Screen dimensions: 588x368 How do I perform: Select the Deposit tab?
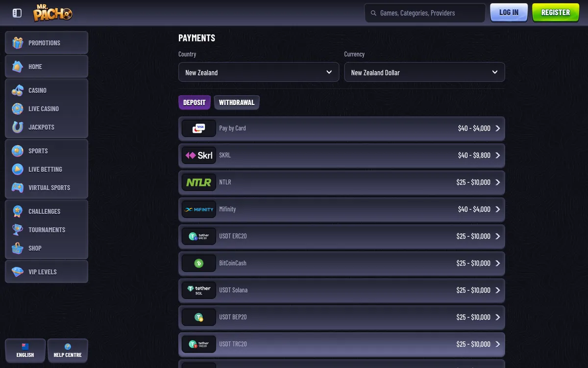pos(195,103)
